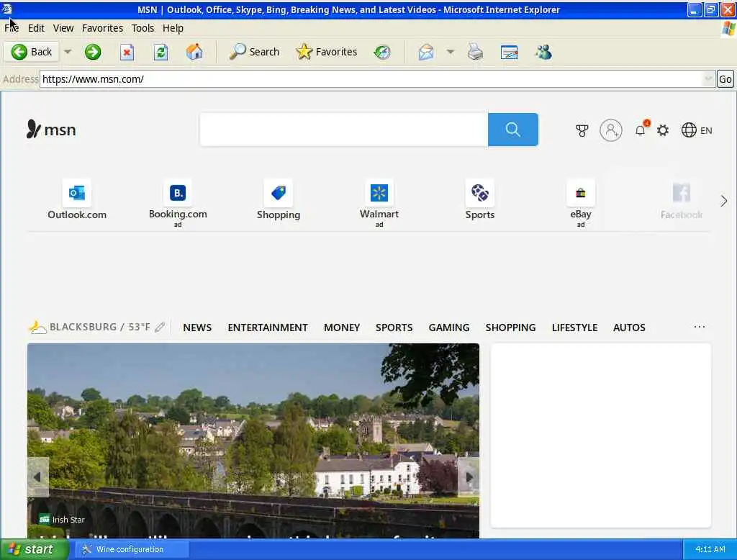
Task: Open the Outlook.com shortcut
Action: coord(77,200)
